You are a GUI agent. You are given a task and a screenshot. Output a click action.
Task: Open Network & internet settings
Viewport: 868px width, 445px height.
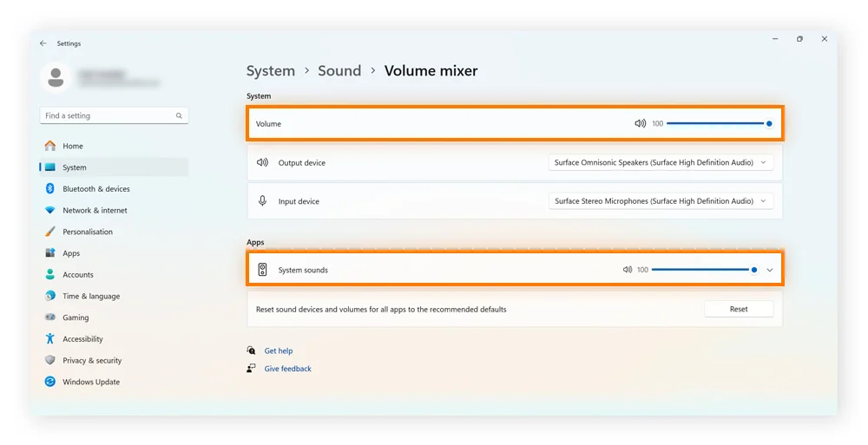click(x=95, y=211)
